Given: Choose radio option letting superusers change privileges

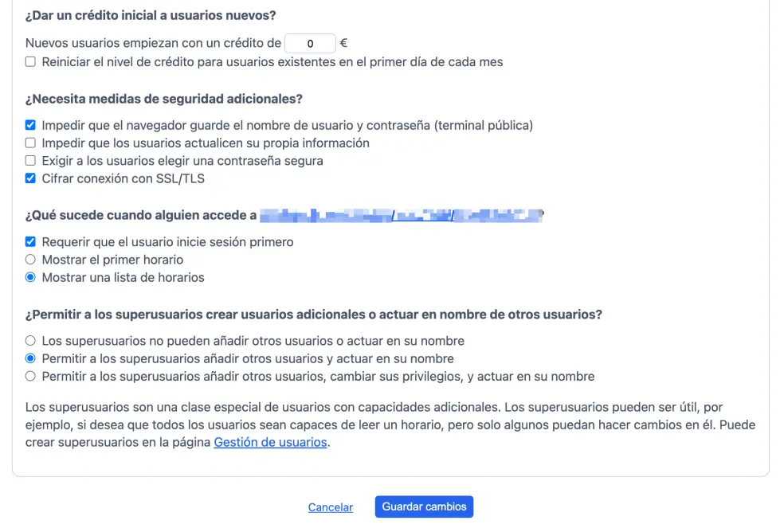Looking at the screenshot, I should pyautogui.click(x=30, y=376).
